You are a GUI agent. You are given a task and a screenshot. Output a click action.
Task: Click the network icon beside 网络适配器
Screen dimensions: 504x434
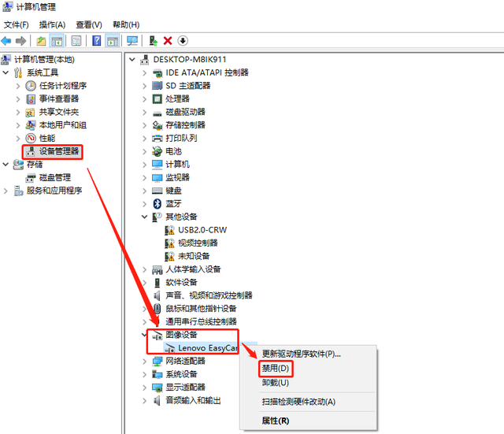157,361
